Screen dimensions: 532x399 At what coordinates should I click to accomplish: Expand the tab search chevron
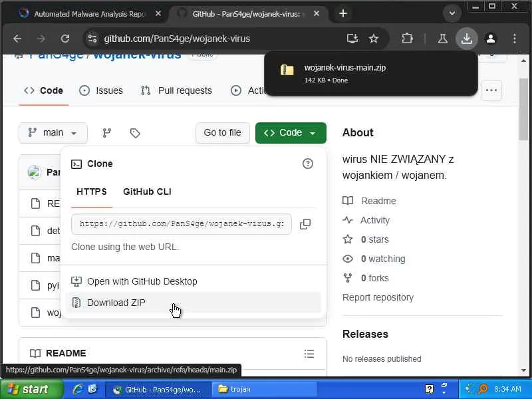point(452,13)
